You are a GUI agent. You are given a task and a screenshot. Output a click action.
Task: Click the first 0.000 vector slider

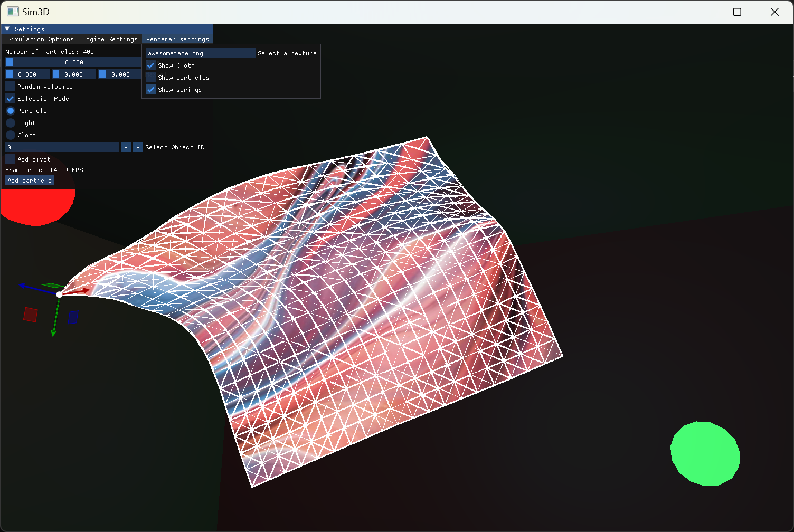[x=27, y=74]
